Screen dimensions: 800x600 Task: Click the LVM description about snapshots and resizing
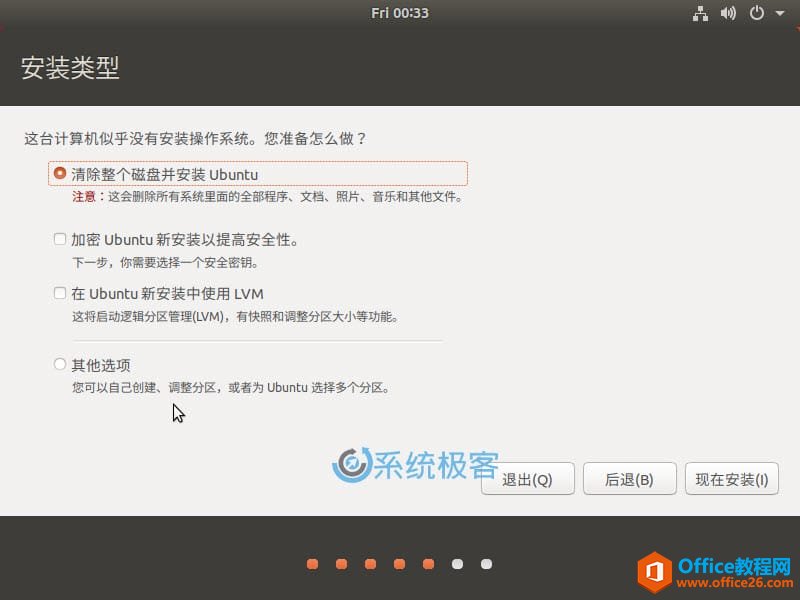coord(235,317)
